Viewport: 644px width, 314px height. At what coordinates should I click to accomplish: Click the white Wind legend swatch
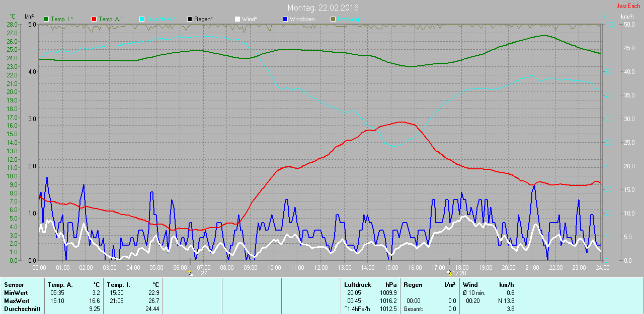click(x=237, y=19)
